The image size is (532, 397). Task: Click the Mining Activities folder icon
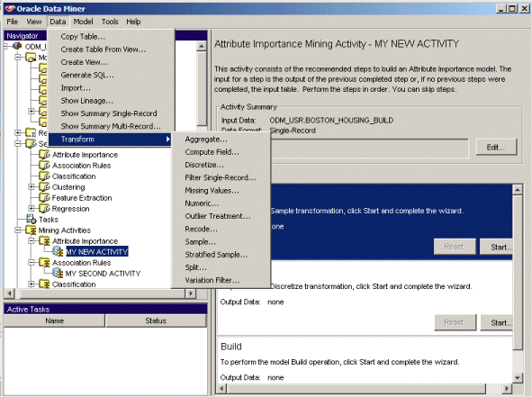click(32, 230)
